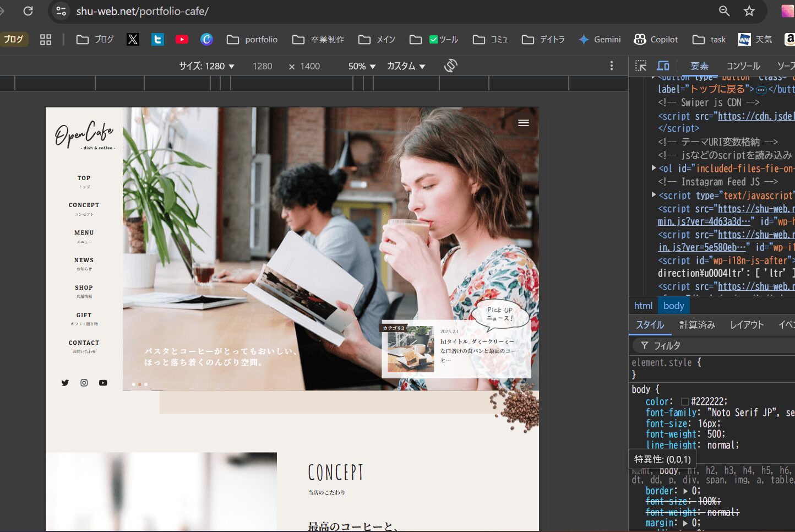Switch to the コンソール Console tab

pos(743,66)
